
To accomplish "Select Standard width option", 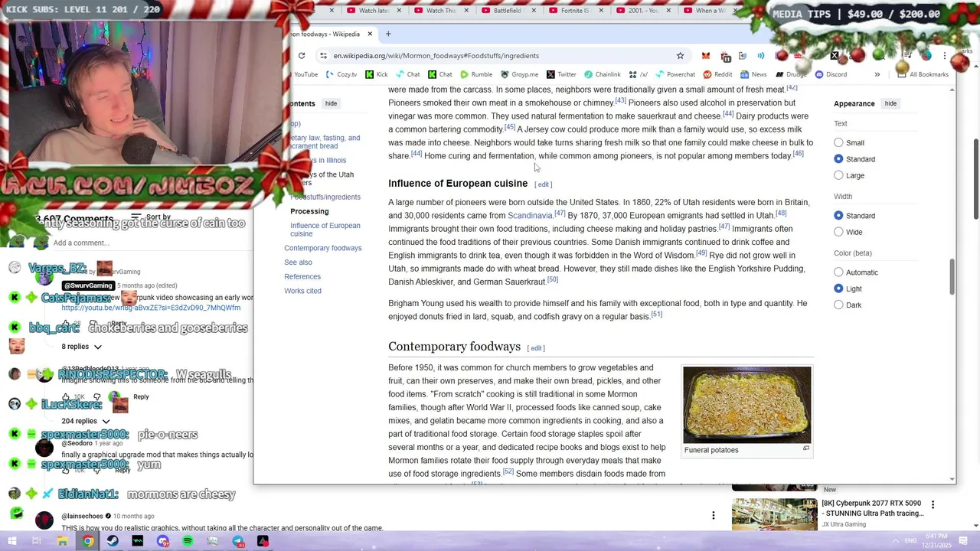I will click(838, 216).
